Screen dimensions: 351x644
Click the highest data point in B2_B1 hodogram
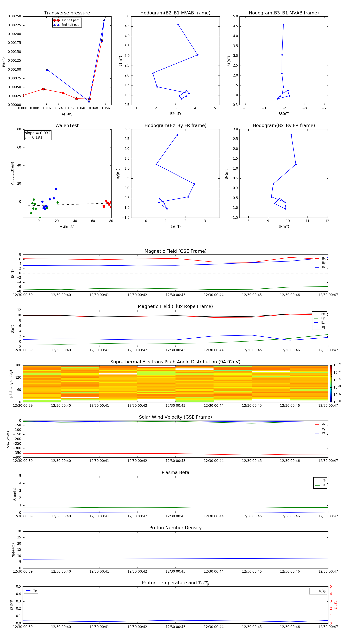coord(178,24)
